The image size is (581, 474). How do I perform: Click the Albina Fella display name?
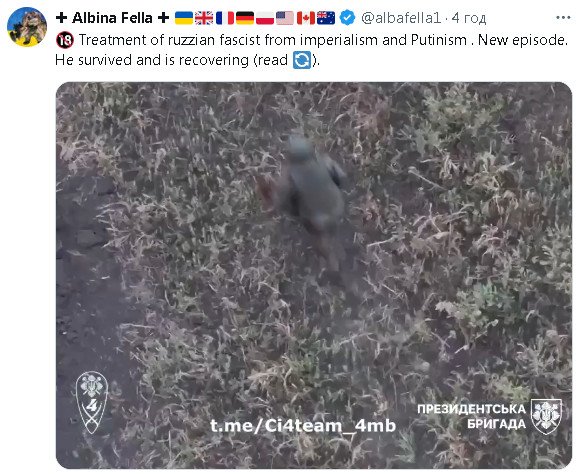[112, 18]
